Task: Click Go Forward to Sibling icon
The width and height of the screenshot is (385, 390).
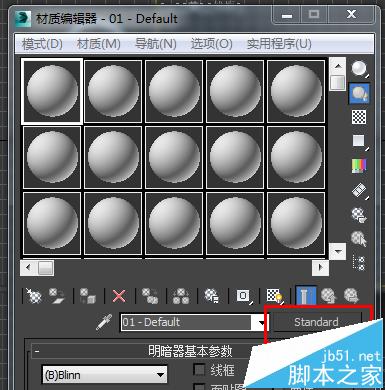Action: pos(351,295)
